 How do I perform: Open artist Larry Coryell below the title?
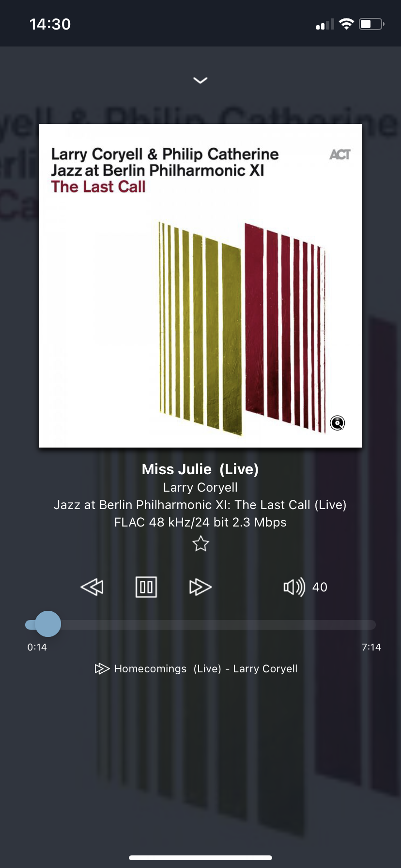pyautogui.click(x=200, y=487)
